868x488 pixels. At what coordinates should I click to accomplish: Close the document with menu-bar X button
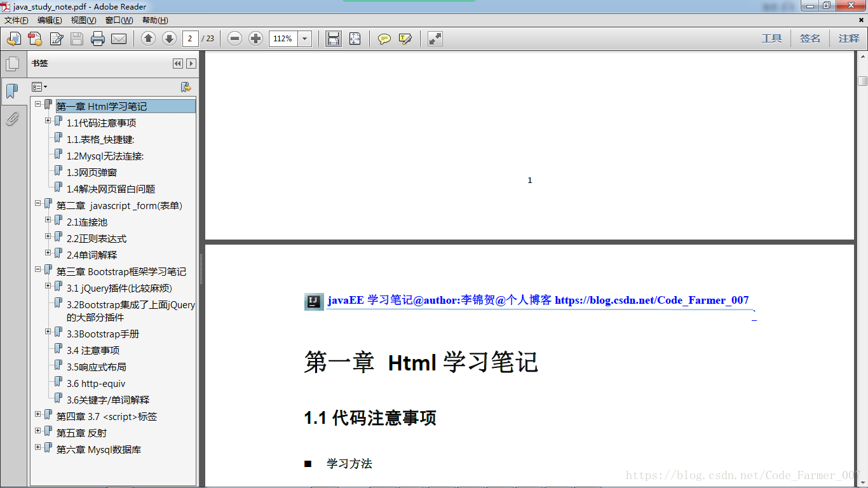pos(861,20)
